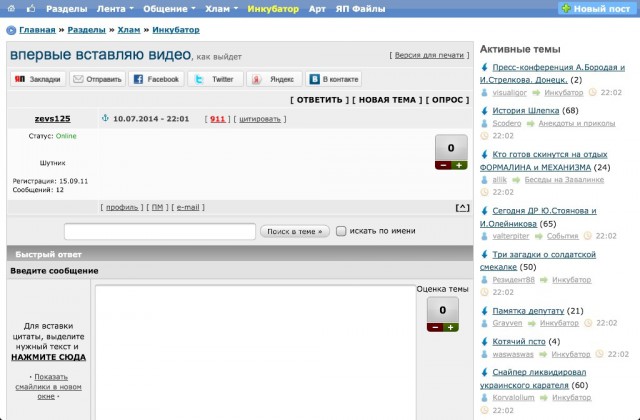640x420 pixels.
Task: Expand the Хлам dropdown menu
Action: (222, 9)
